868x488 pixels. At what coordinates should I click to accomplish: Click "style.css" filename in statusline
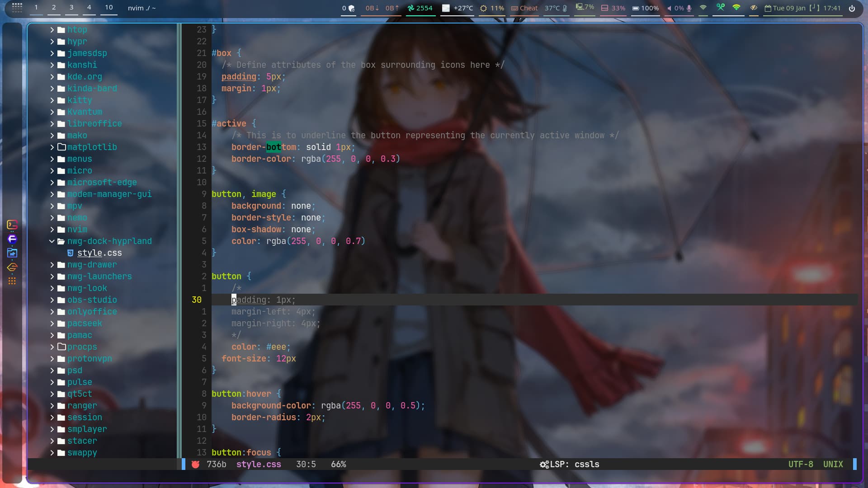[259, 464]
